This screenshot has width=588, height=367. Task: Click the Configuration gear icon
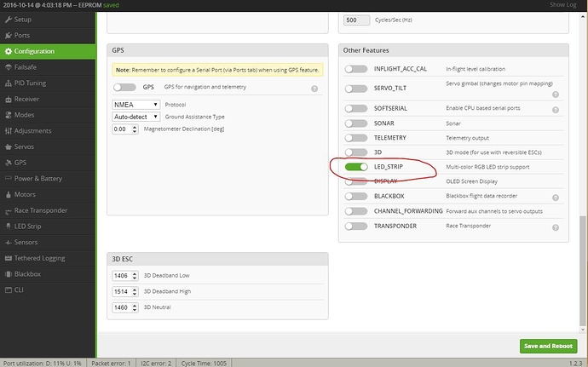(9, 51)
